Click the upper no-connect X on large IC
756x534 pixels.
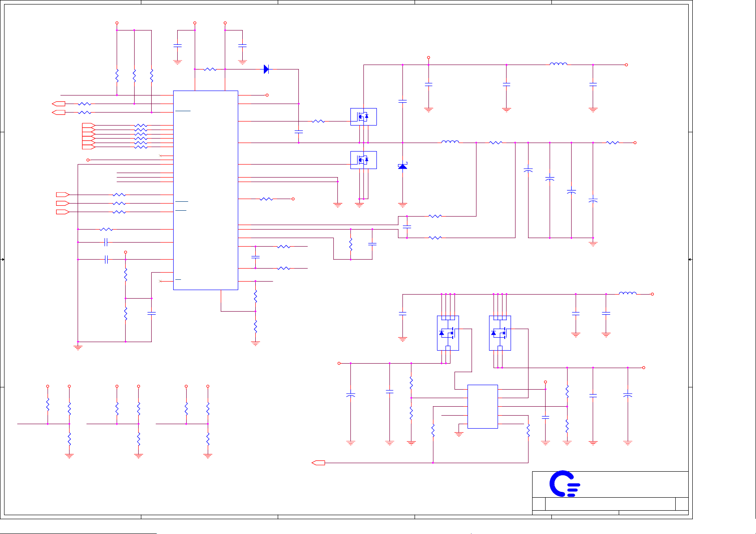[161, 156]
